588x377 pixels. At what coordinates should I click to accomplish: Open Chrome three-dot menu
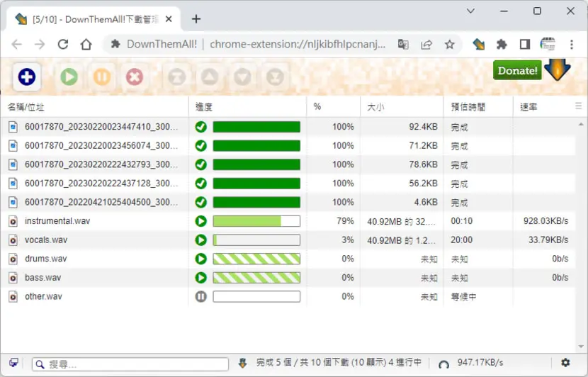pos(572,44)
